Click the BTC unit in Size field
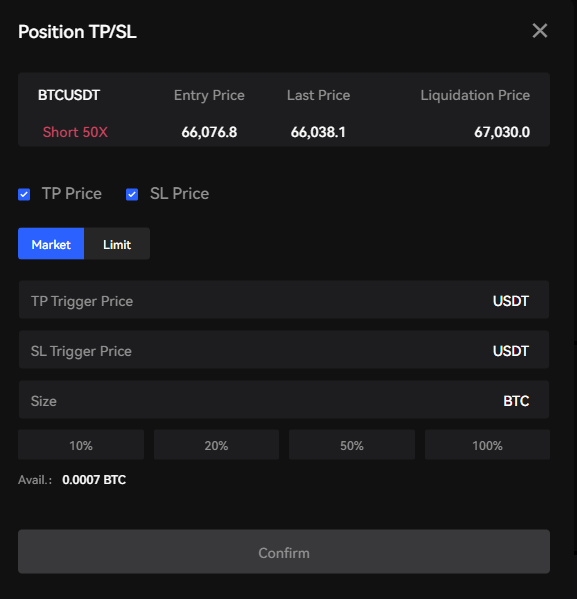Viewport: 577px width, 599px height. [x=516, y=401]
